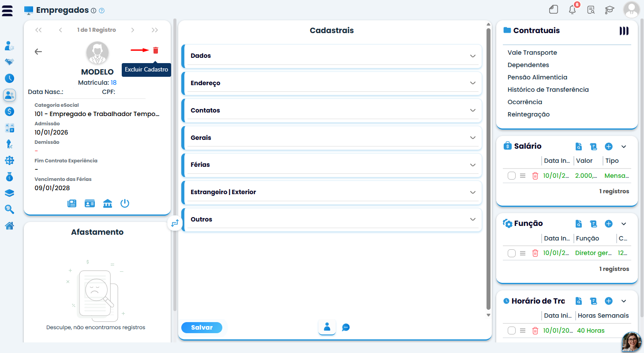
Task: Open Dependentes in Contratuais
Action: (528, 65)
